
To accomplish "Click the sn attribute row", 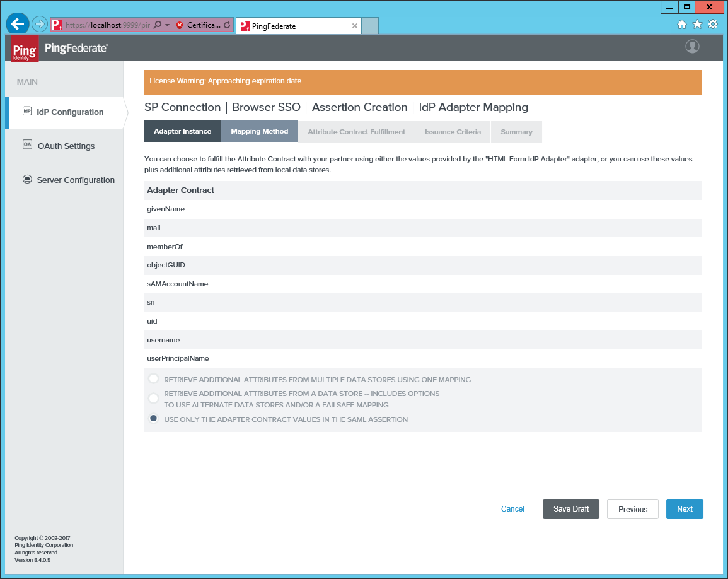I will point(423,303).
